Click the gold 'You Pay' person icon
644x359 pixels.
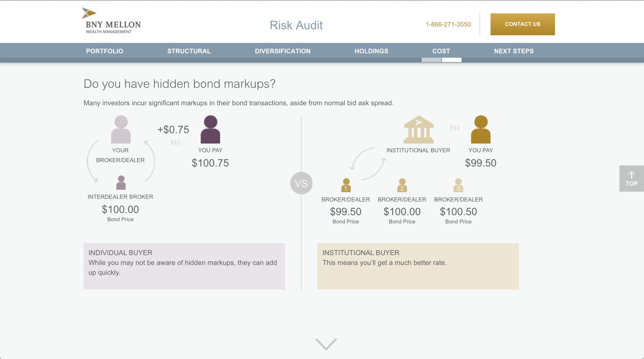[481, 130]
